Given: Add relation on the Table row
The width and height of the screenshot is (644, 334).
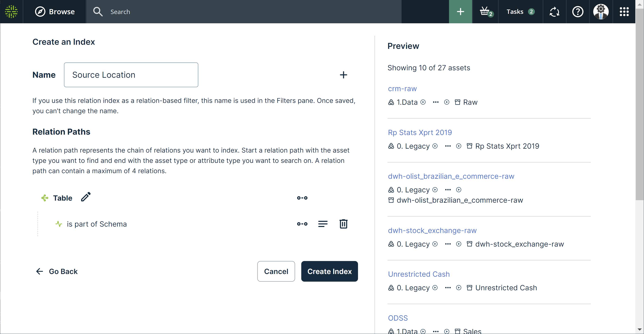Looking at the screenshot, I should pos(302,198).
